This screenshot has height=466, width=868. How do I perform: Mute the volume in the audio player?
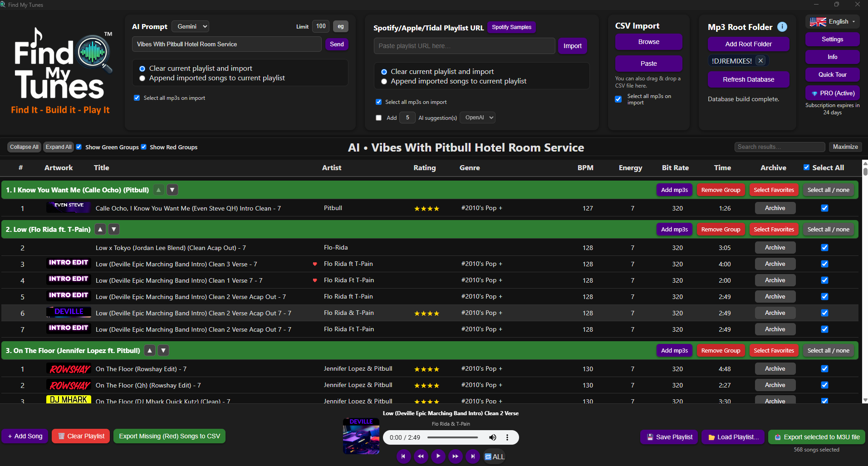click(492, 437)
